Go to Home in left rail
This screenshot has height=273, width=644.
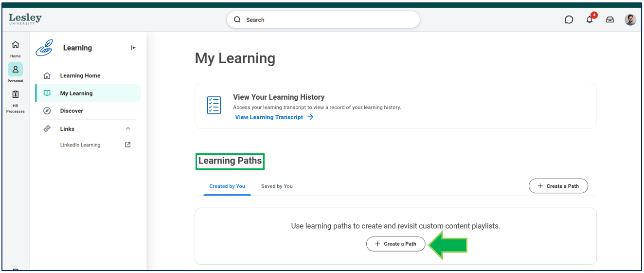click(x=16, y=49)
